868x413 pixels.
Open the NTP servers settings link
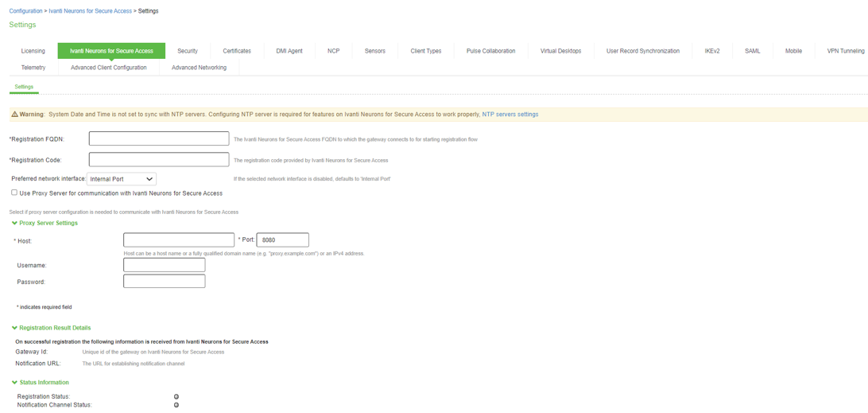tap(510, 115)
